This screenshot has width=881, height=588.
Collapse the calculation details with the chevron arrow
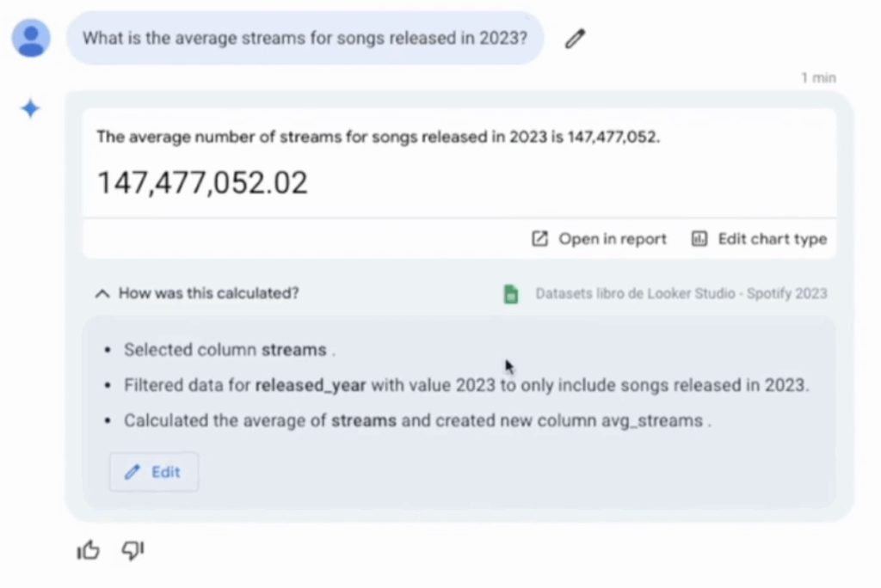coord(102,294)
